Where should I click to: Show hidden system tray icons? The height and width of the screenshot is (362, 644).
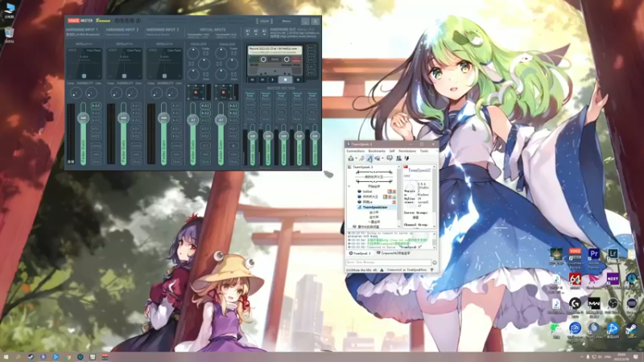coord(581,357)
